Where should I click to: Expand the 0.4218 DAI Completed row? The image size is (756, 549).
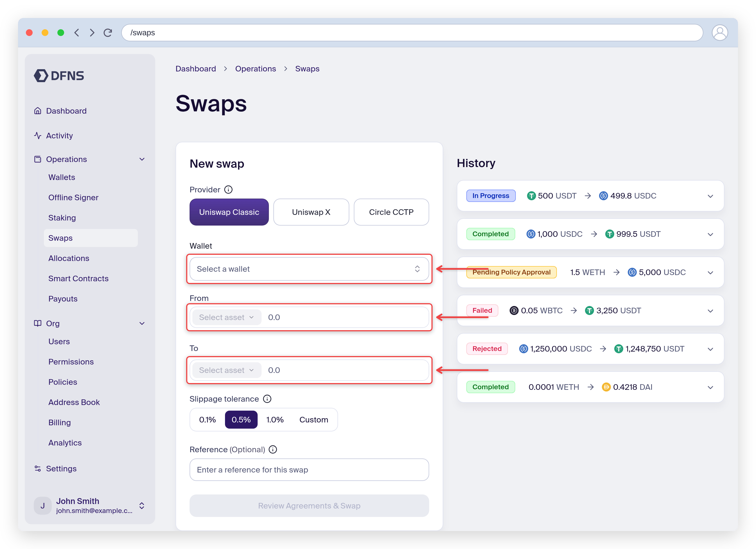pyautogui.click(x=710, y=387)
